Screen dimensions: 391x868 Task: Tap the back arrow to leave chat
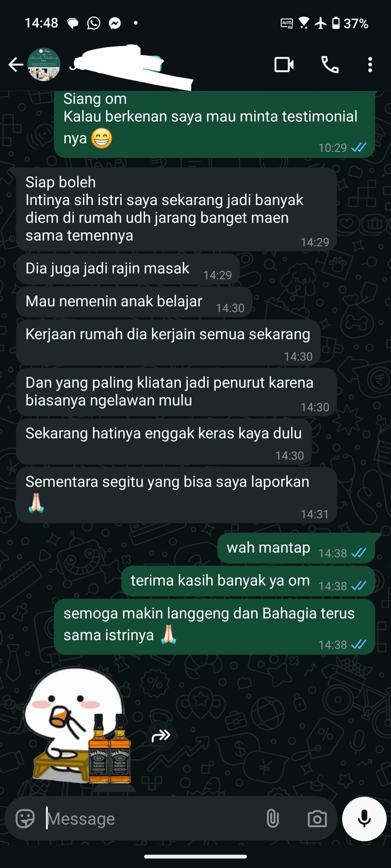[15, 65]
